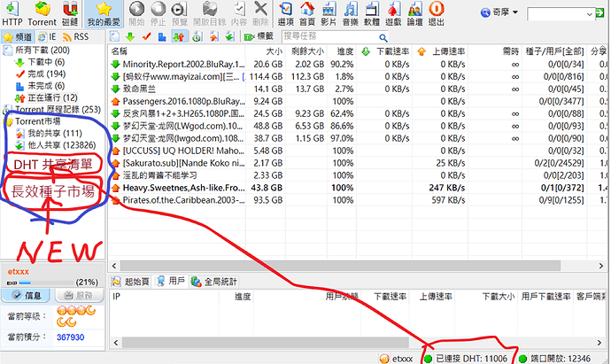Filter list by completed red checkmark icon

[x=146, y=37]
